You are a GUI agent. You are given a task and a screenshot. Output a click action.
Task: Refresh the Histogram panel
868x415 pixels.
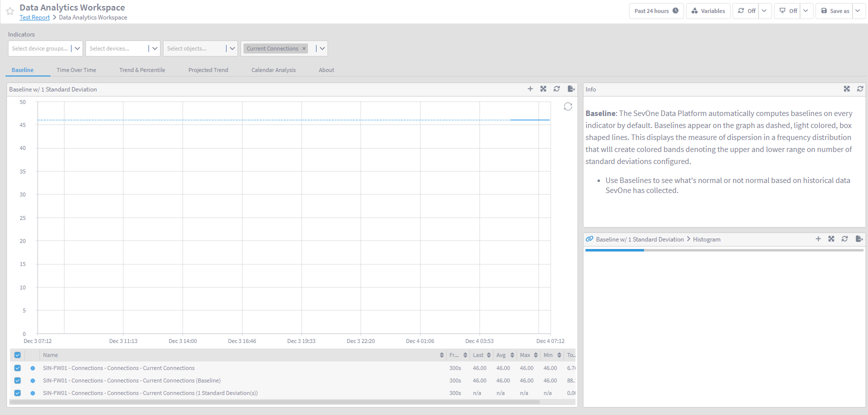pyautogui.click(x=844, y=239)
